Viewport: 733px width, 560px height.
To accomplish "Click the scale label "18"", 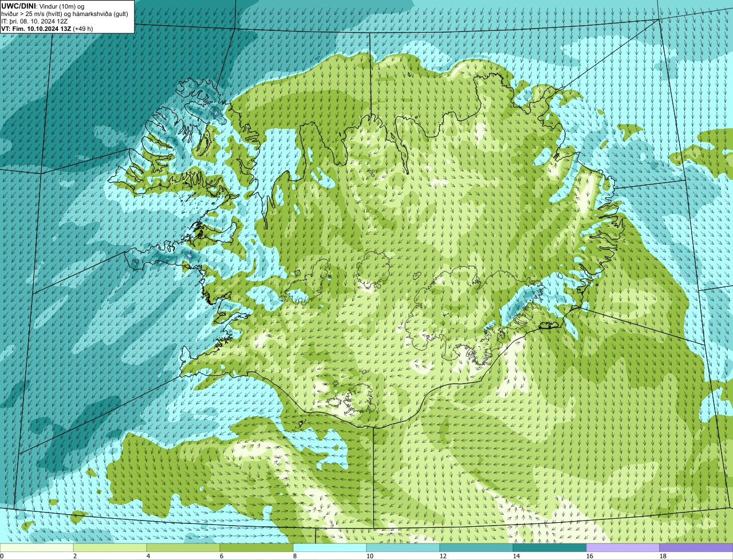I will pyautogui.click(x=663, y=556).
